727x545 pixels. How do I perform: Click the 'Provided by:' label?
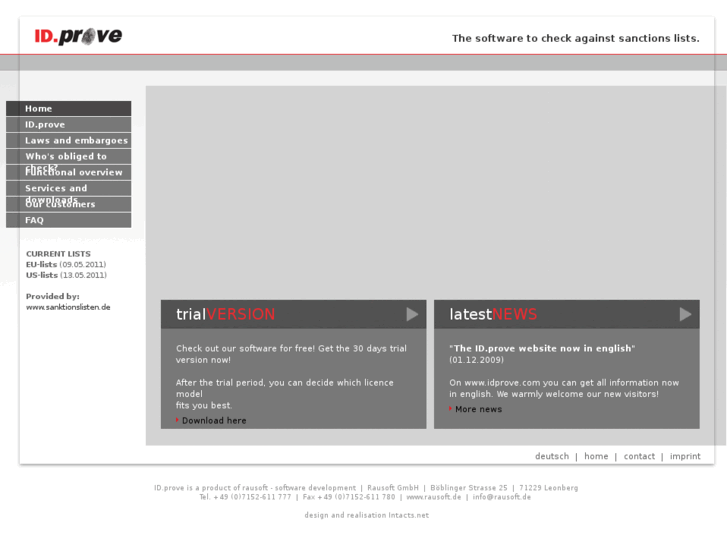[x=52, y=296]
